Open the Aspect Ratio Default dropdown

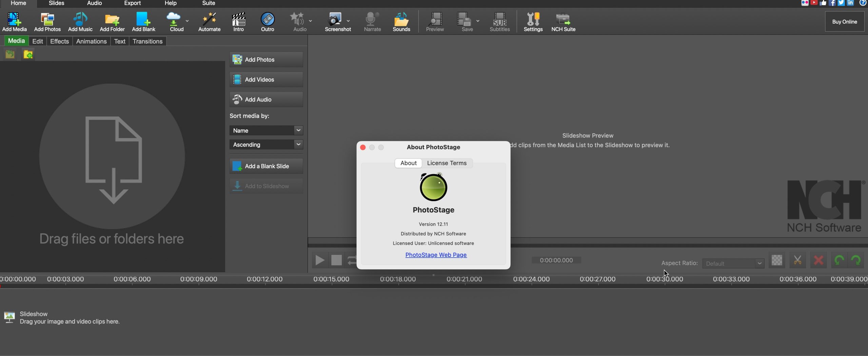tap(733, 263)
